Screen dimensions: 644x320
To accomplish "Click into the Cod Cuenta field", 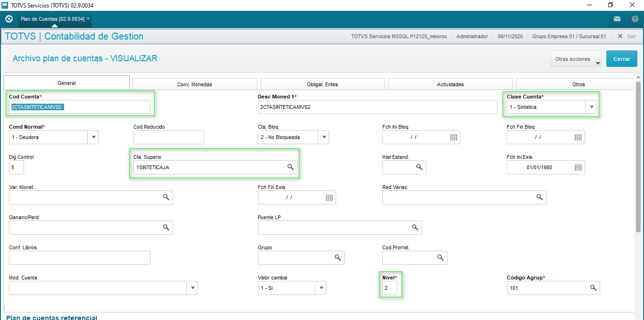I will [x=80, y=107].
